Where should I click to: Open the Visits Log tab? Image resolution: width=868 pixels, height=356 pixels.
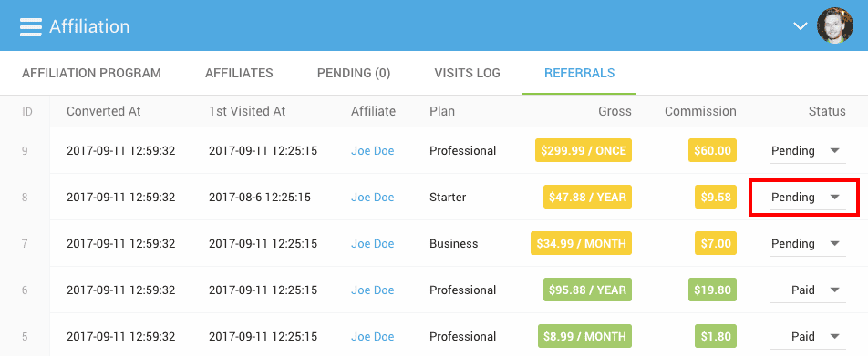pyautogui.click(x=467, y=73)
